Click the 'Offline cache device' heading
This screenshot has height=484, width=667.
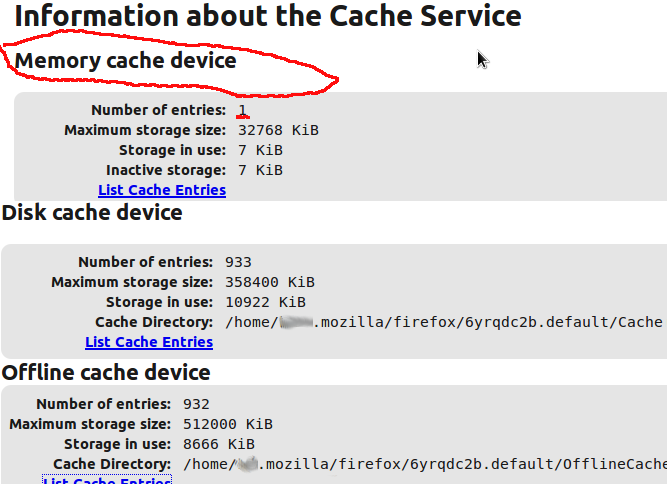[x=106, y=372]
